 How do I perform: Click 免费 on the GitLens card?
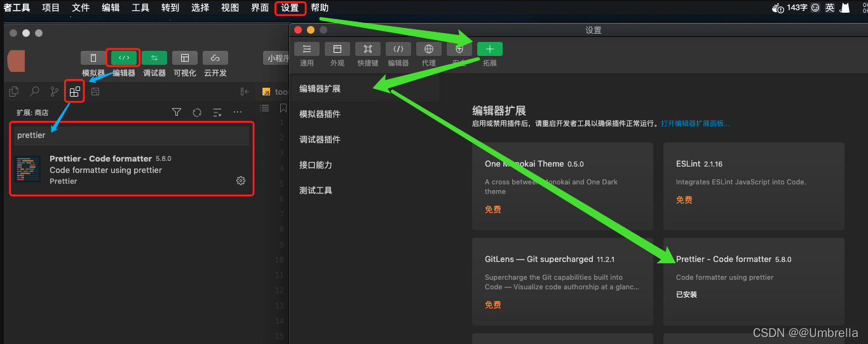(x=493, y=305)
